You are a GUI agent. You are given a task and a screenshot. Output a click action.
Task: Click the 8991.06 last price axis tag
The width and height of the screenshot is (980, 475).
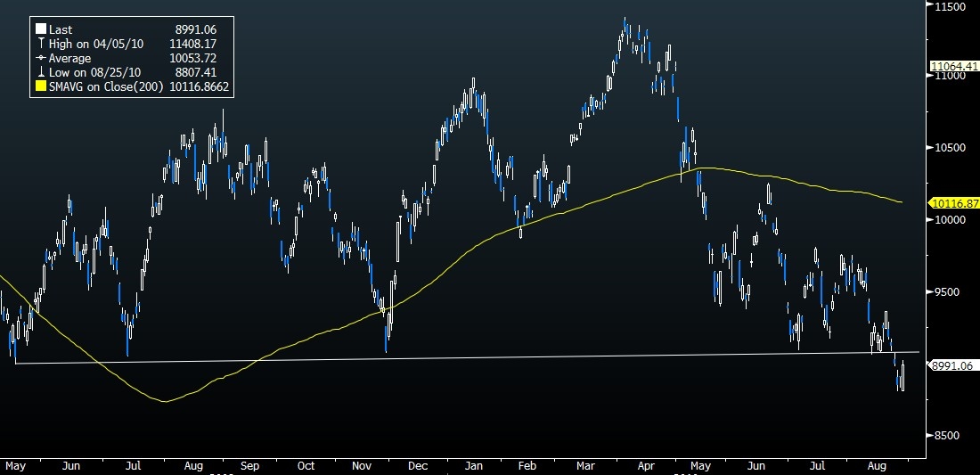(951, 364)
